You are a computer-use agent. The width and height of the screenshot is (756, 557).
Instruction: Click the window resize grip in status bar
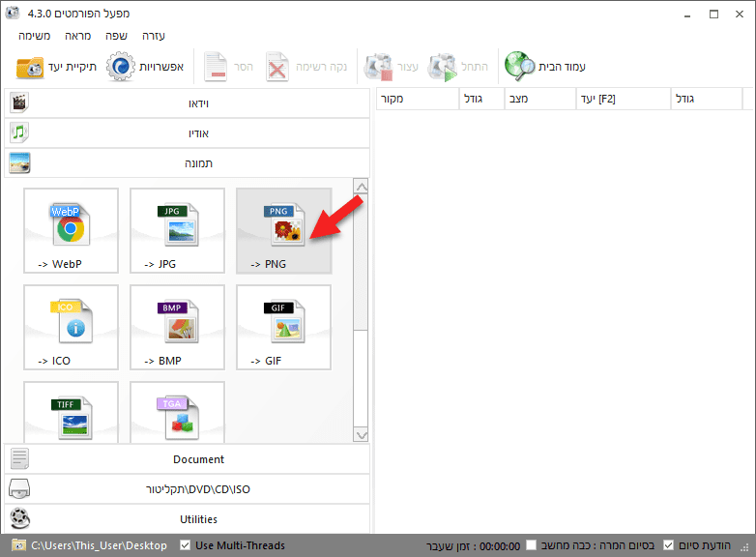pyautogui.click(x=744, y=547)
